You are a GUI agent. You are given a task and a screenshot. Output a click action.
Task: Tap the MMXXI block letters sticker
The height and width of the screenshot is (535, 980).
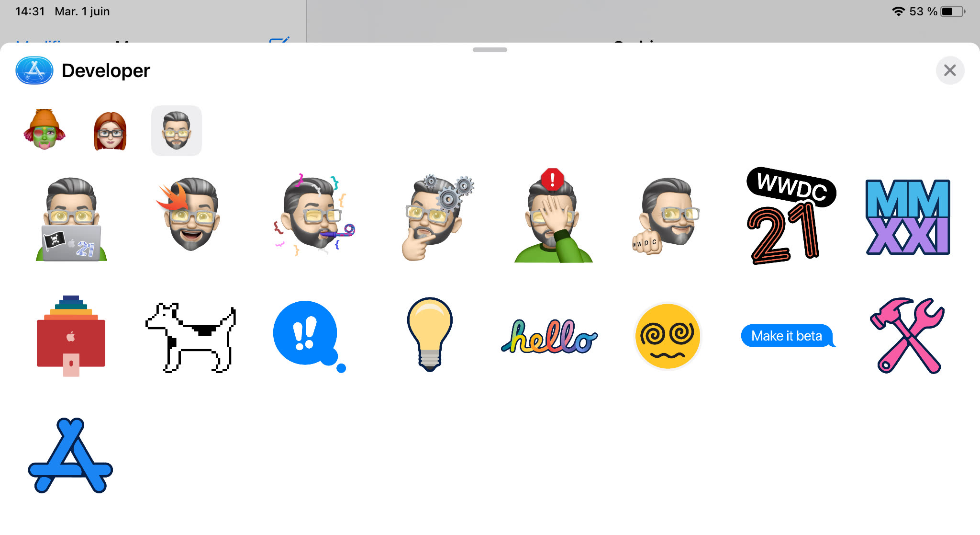pyautogui.click(x=908, y=217)
